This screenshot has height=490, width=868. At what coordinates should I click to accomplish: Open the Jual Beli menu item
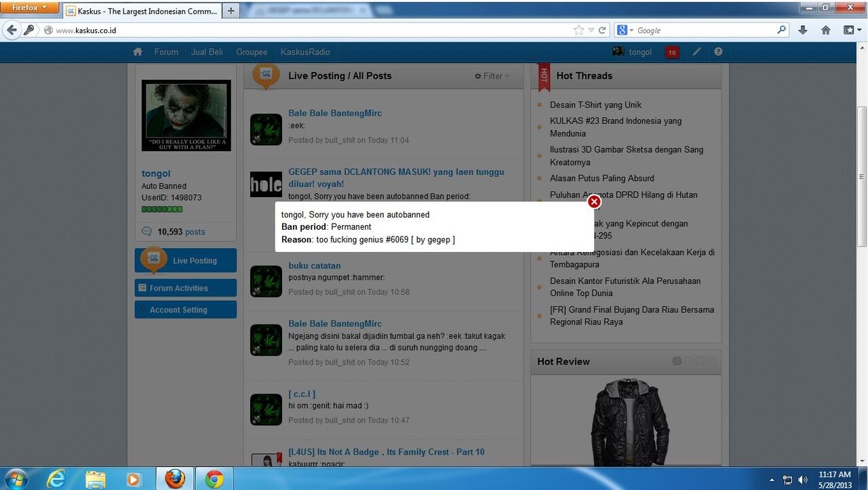tap(207, 52)
